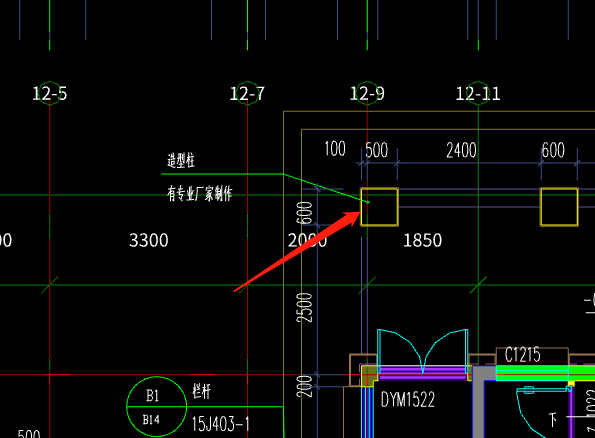Select the dimension text 2400
This screenshot has width=595, height=438.
(x=461, y=150)
